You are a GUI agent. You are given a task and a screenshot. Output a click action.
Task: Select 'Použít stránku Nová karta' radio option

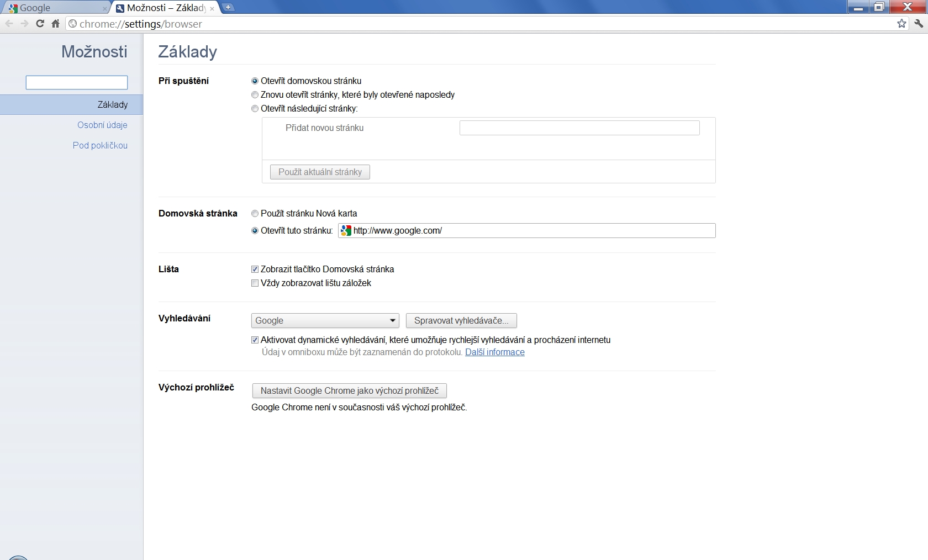pyautogui.click(x=255, y=214)
